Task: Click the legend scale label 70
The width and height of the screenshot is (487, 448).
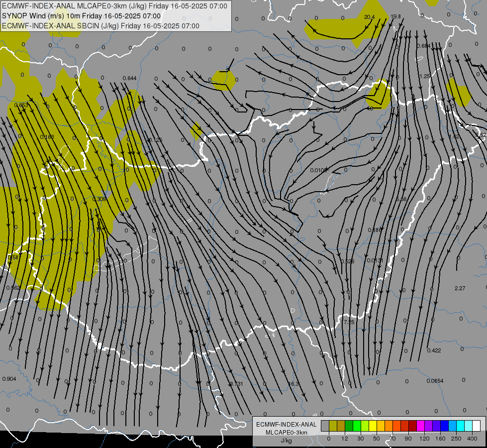Action: click(x=392, y=439)
